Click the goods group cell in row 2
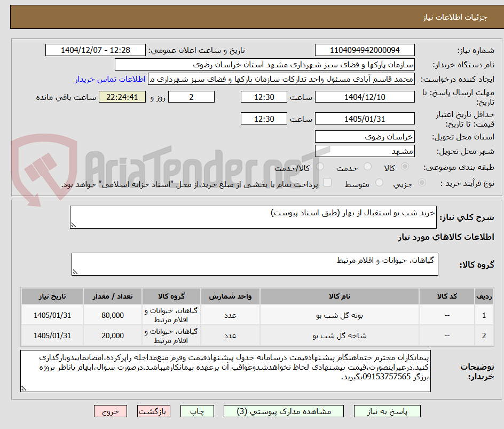Viewport: 504px width, 429px height. [x=171, y=336]
